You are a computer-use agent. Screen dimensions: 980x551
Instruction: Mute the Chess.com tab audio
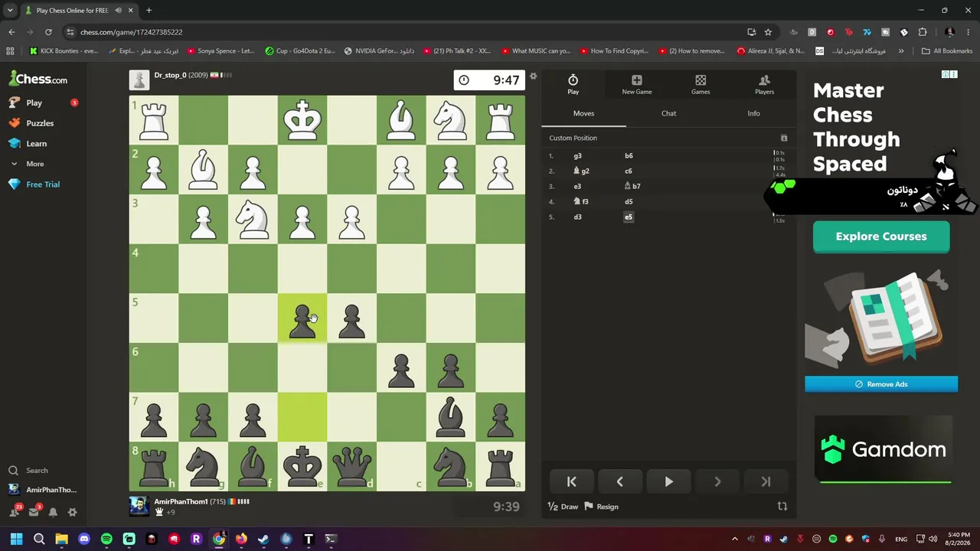tap(118, 11)
